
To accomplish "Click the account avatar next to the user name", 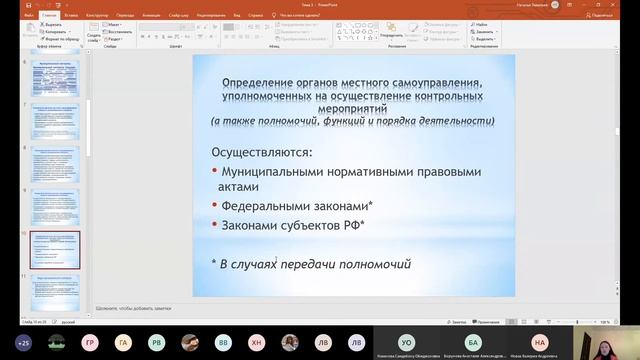I will click(555, 5).
